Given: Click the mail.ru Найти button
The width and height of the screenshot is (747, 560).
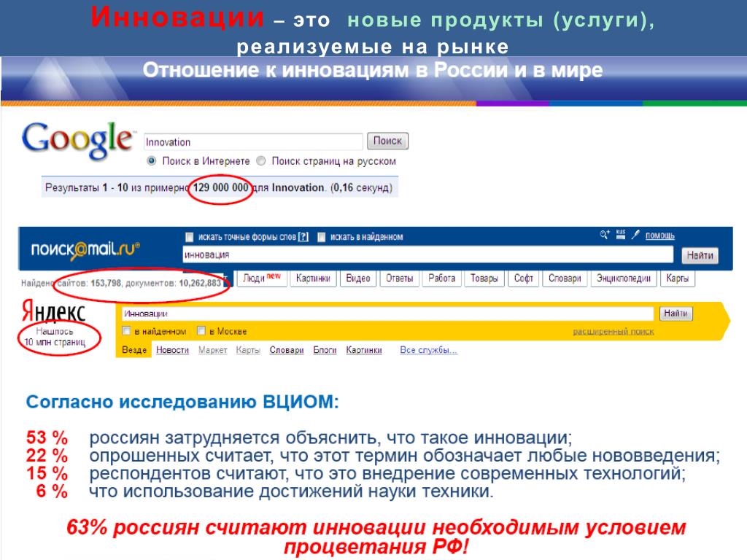Looking at the screenshot, I should tap(700, 256).
